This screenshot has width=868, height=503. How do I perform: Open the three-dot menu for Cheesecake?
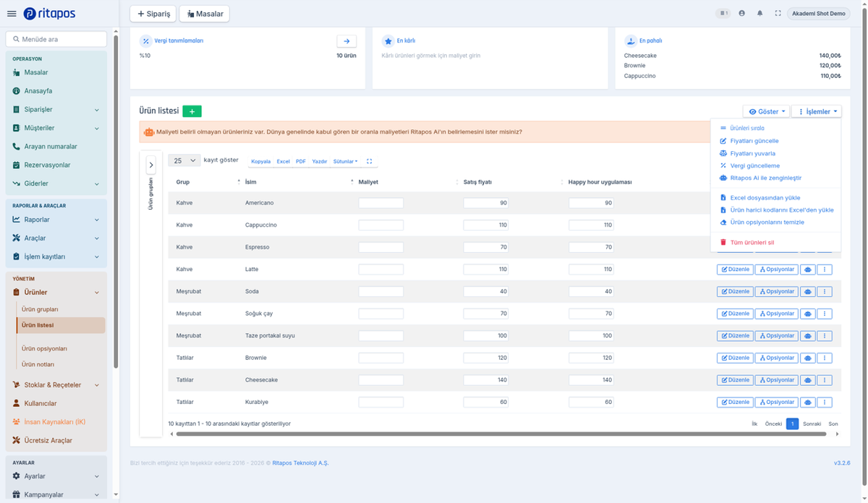(x=825, y=380)
